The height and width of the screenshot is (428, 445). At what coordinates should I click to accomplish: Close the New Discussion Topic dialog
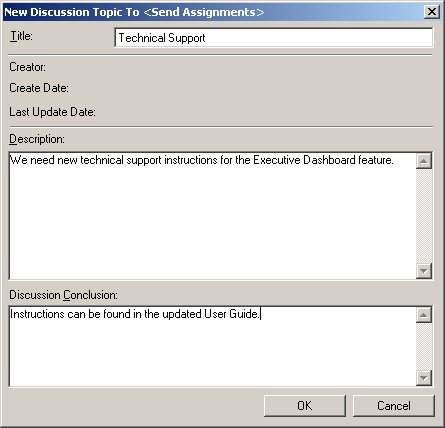tap(432, 12)
